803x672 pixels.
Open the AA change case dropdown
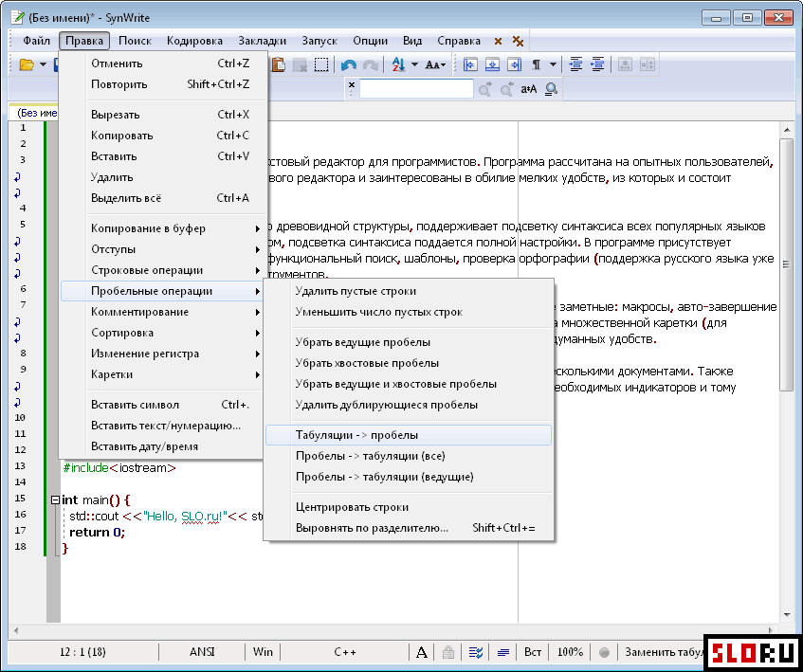[436, 65]
